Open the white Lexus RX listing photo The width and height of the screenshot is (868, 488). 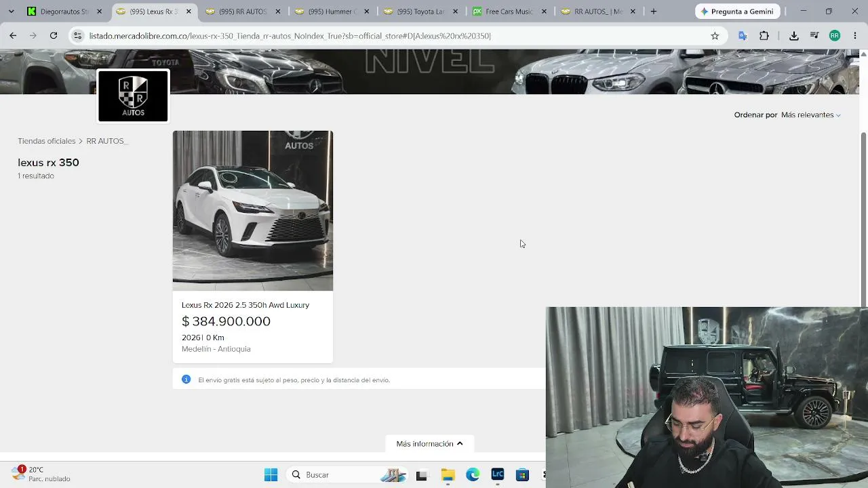coord(253,211)
